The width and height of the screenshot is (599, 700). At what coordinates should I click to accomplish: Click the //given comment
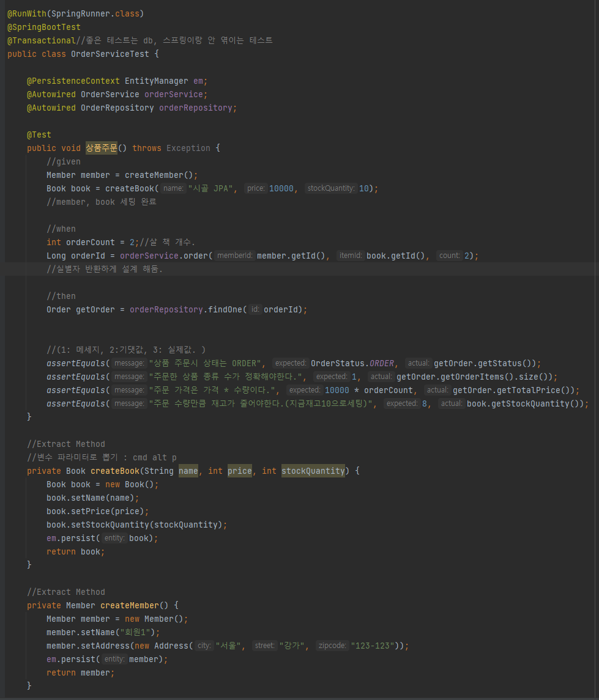tap(64, 161)
